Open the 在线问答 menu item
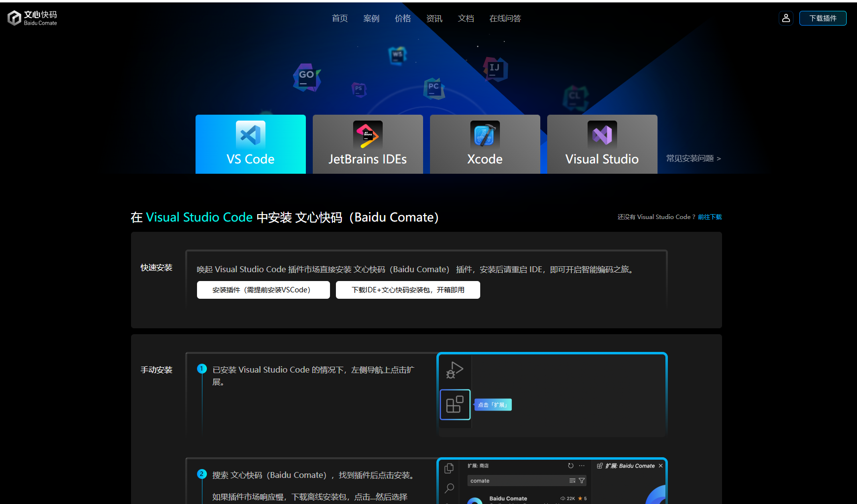This screenshot has height=504, width=857. (505, 18)
